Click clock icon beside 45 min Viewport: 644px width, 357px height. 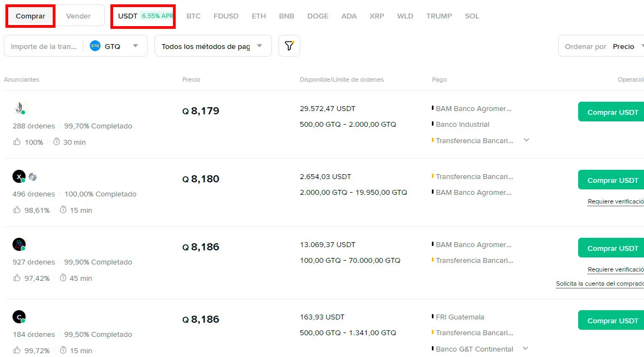63,278
